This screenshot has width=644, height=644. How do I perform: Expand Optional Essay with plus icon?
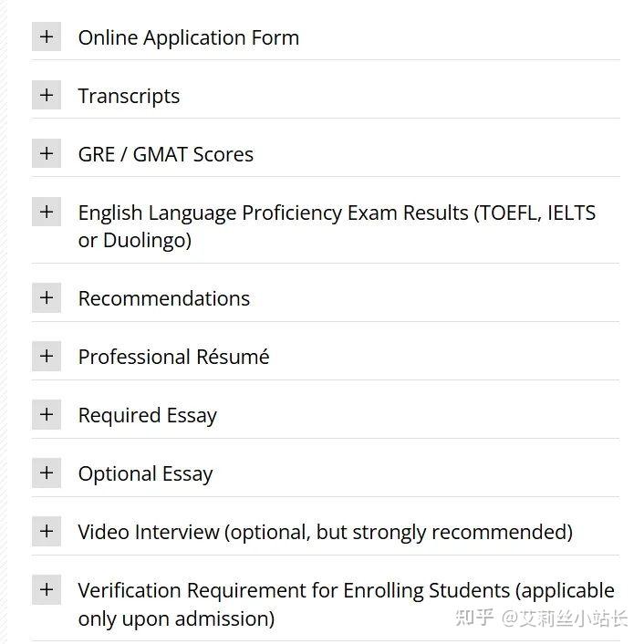47,473
